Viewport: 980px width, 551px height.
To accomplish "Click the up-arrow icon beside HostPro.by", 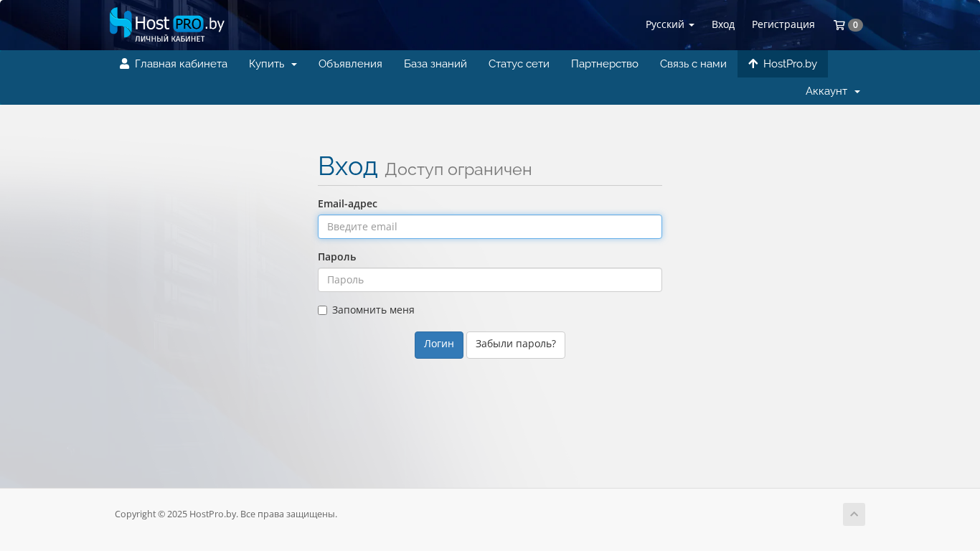I will [753, 64].
